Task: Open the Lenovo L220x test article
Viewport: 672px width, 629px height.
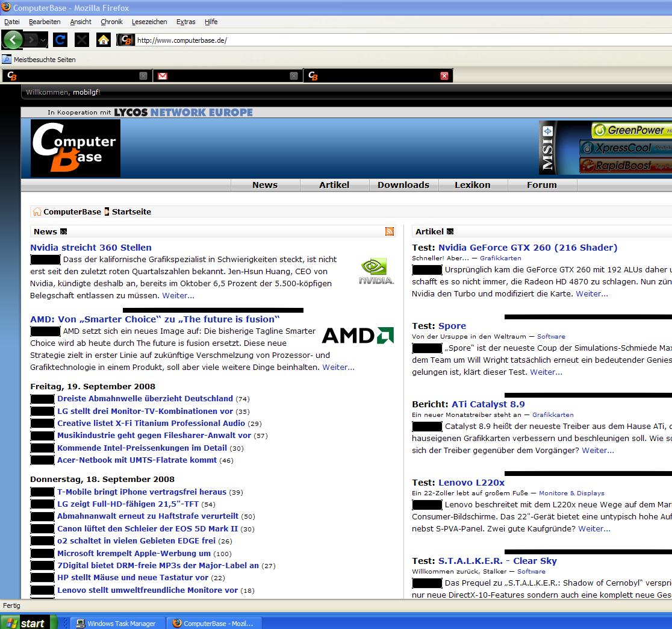Action: [471, 483]
